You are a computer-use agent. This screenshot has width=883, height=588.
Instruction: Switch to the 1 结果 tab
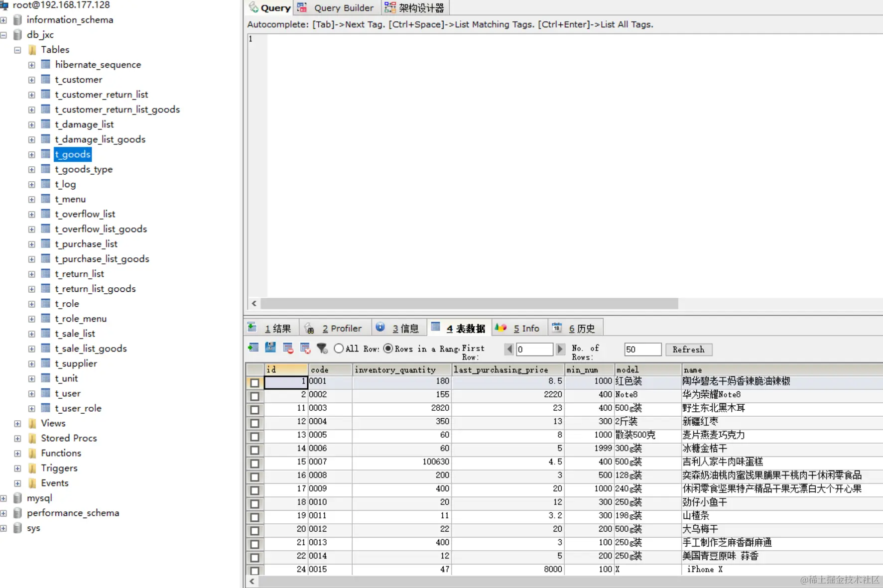point(271,328)
